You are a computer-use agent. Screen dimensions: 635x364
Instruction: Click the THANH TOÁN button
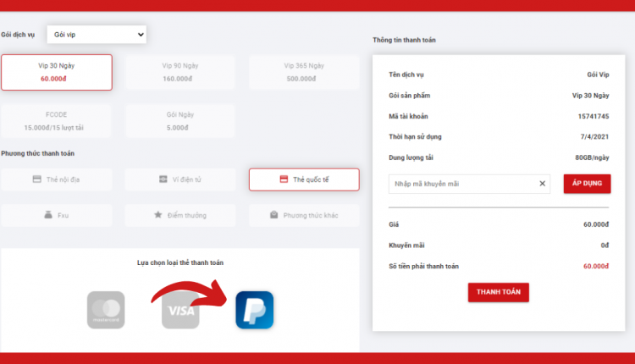click(x=499, y=292)
